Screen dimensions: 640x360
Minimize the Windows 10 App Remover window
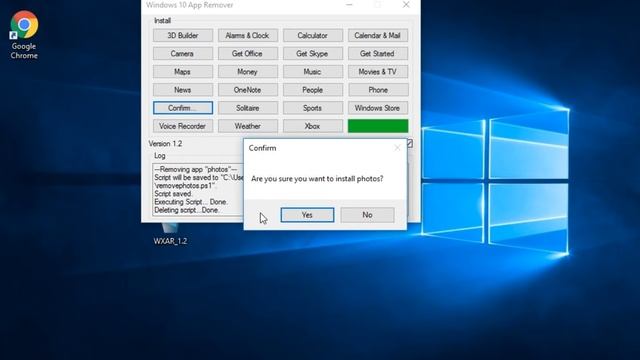[x=349, y=5]
